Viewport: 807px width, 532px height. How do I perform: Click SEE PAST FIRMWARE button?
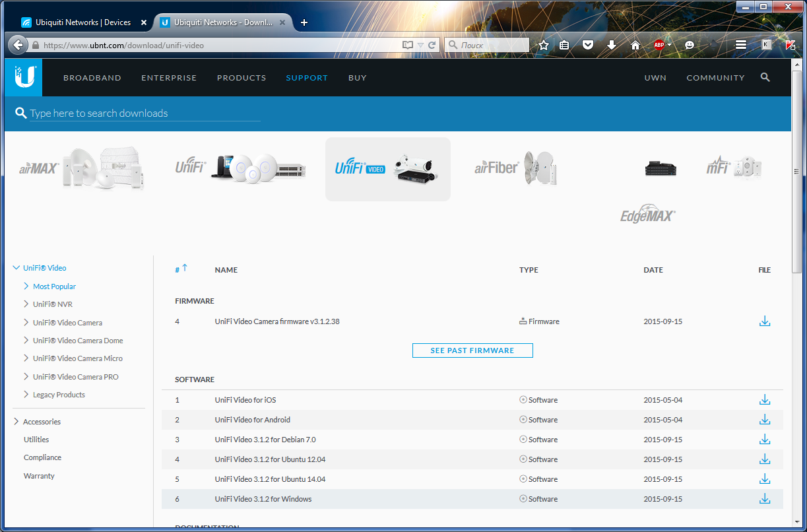coord(472,350)
